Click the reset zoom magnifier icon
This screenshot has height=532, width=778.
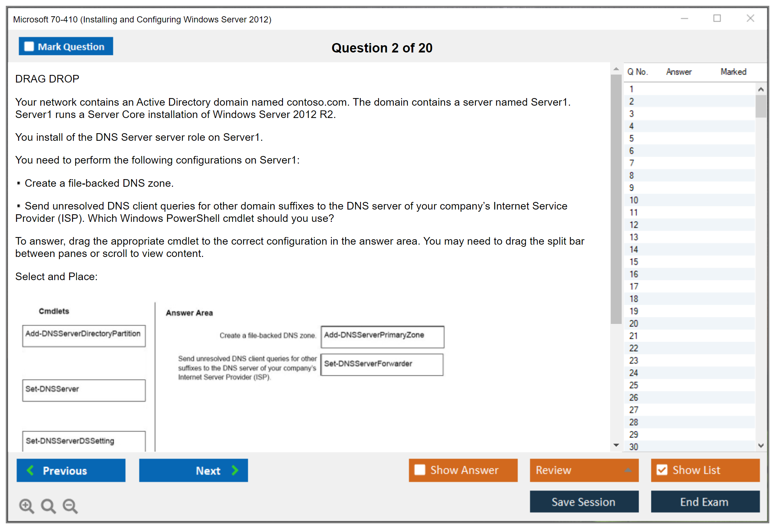(48, 506)
